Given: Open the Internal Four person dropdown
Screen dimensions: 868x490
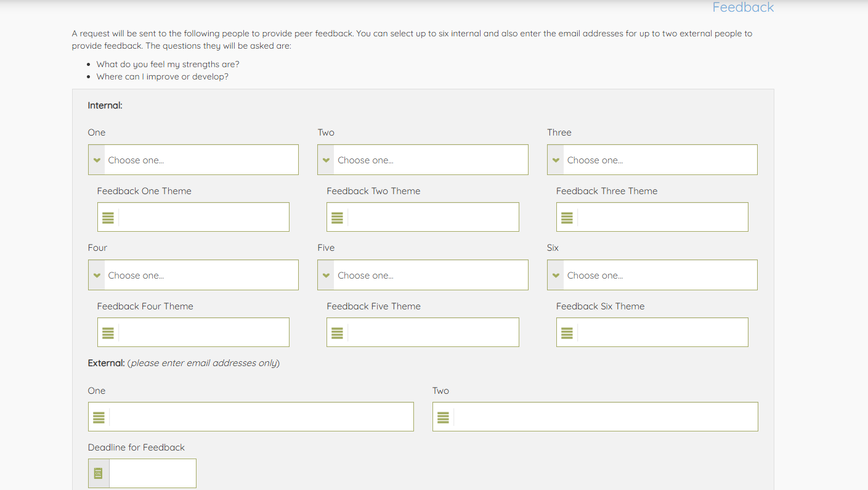Looking at the screenshot, I should click(x=193, y=276).
